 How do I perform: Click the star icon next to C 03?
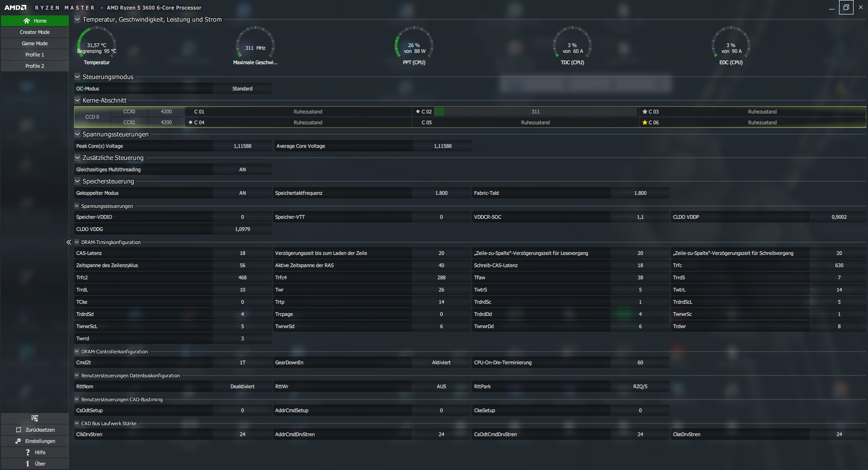click(x=645, y=112)
